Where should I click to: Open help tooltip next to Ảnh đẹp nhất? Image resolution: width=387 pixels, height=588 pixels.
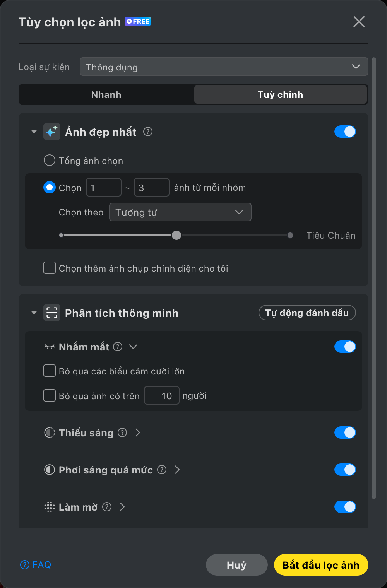coord(148,132)
